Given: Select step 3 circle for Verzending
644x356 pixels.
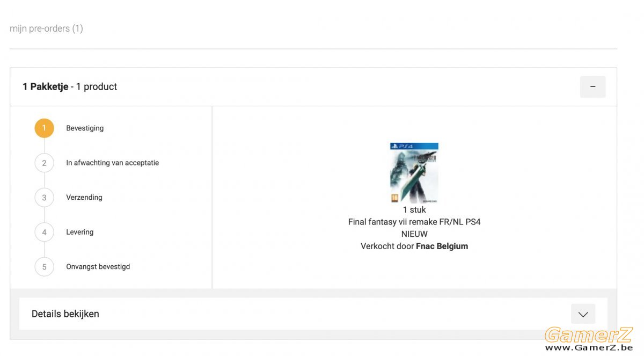Looking at the screenshot, I should point(44,198).
